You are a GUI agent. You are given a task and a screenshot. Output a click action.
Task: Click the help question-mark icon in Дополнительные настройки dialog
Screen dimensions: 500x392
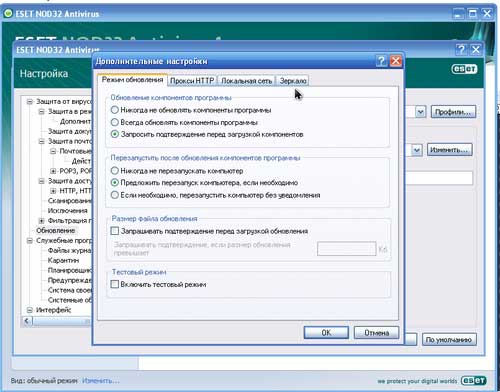coord(381,61)
